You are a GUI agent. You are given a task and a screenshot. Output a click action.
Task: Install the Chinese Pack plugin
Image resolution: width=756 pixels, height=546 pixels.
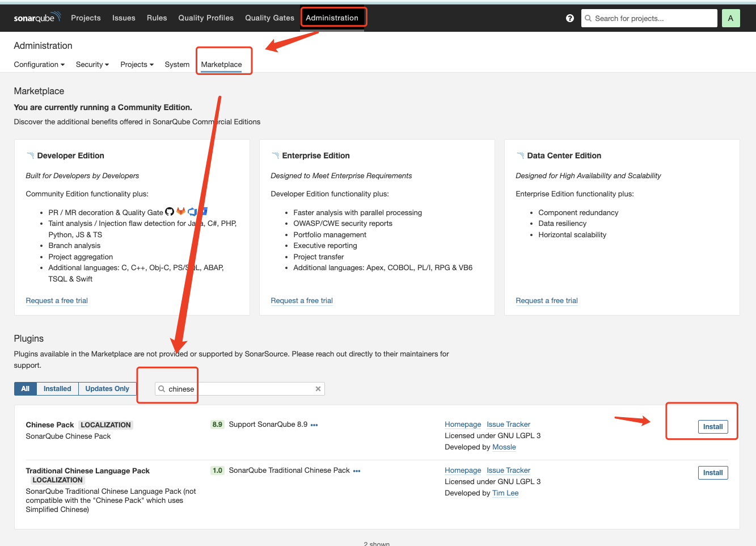pos(713,427)
